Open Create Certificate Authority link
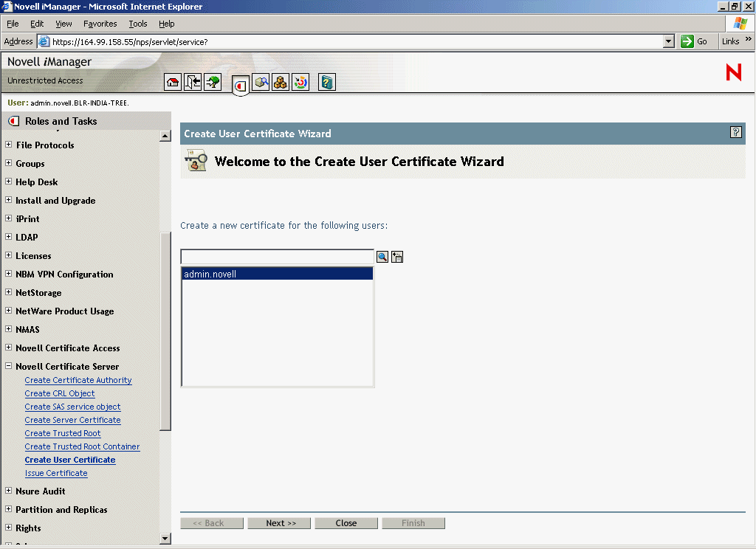 (78, 380)
